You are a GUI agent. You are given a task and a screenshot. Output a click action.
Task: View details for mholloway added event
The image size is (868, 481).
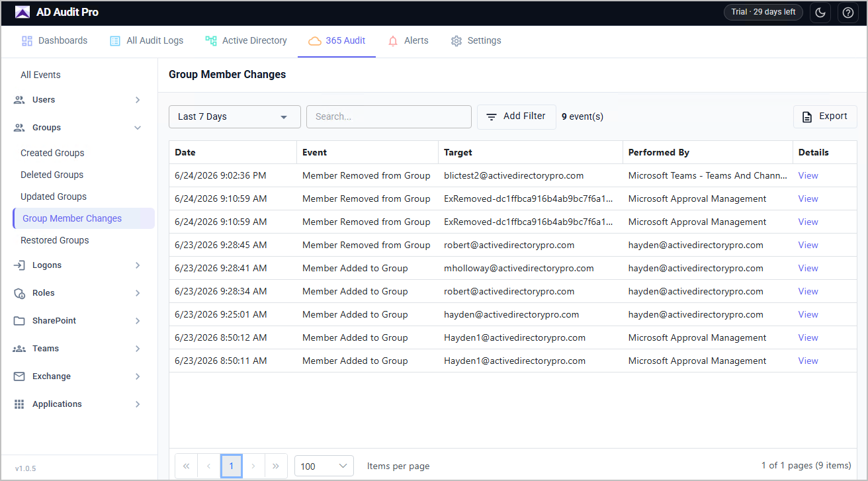point(808,268)
